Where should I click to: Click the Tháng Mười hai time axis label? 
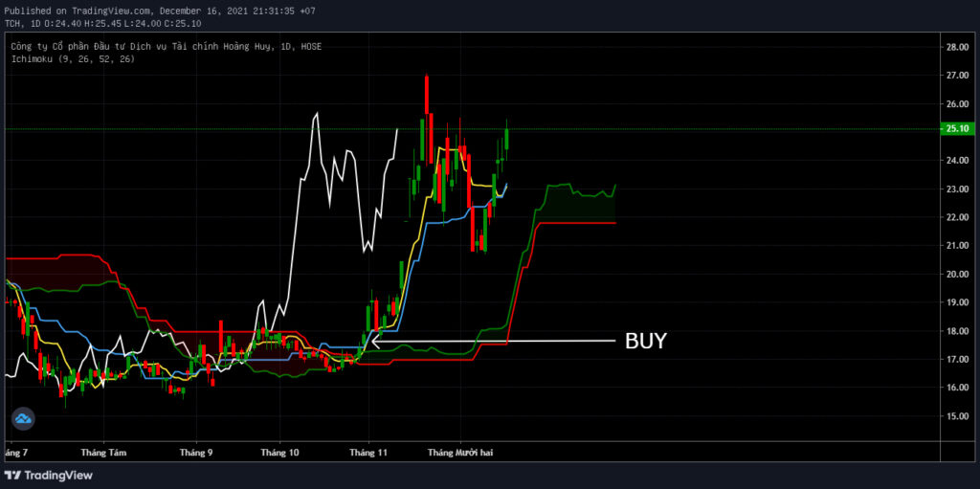click(x=460, y=452)
